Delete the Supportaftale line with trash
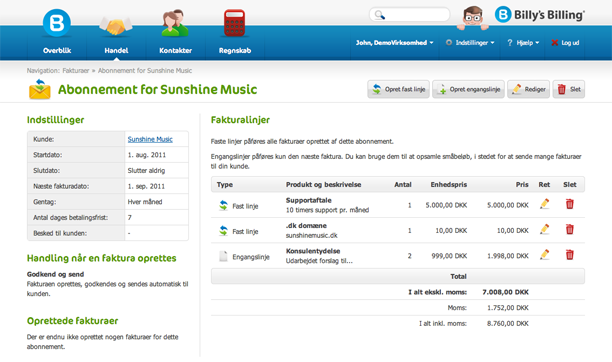Viewport: 612px width, 362px height. (569, 204)
